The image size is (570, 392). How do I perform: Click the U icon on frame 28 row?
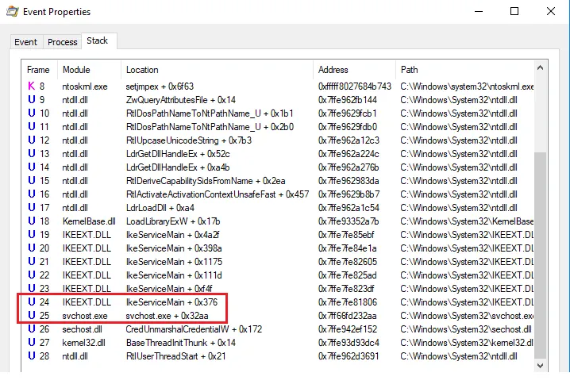pyautogui.click(x=32, y=355)
